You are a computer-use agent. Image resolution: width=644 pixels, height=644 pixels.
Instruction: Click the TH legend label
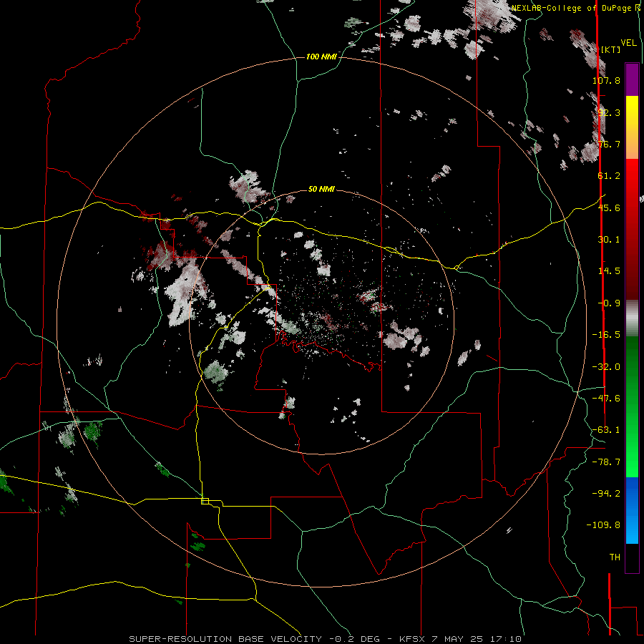click(x=615, y=557)
